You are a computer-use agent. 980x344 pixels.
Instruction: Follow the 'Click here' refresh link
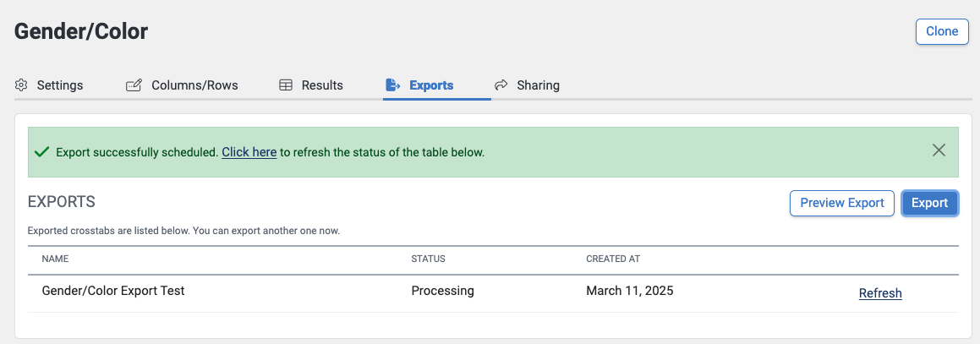249,151
